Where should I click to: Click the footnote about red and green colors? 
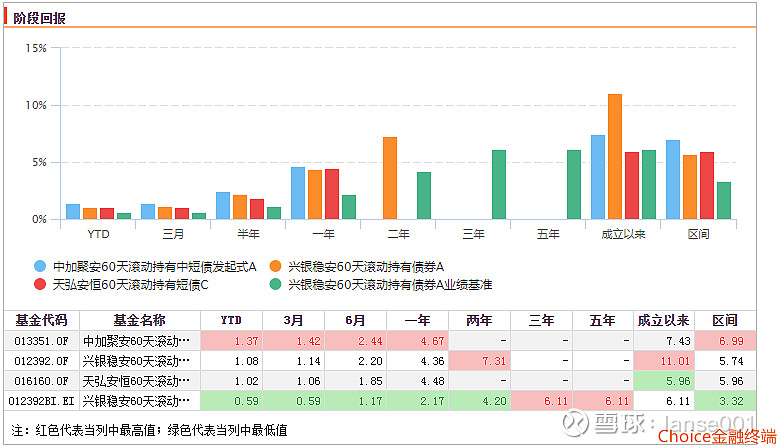(x=149, y=430)
